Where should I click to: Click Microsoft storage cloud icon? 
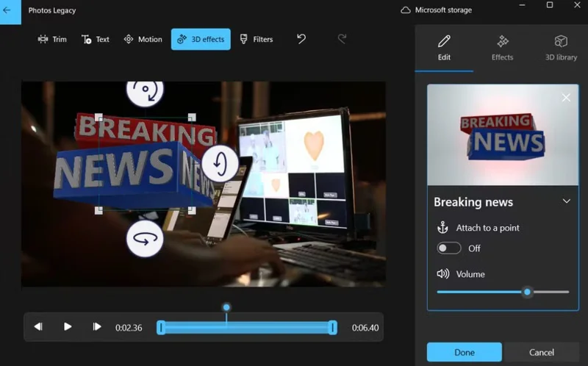click(x=406, y=10)
